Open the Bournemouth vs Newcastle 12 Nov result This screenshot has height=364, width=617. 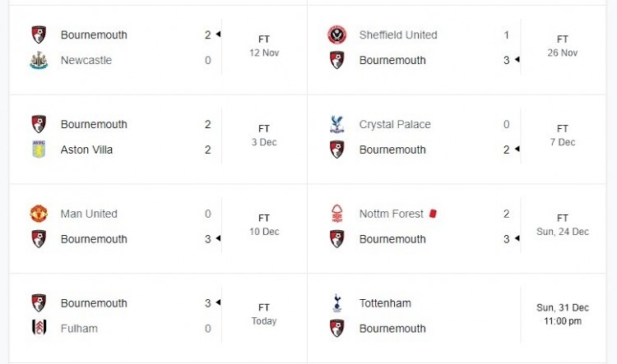coord(158,49)
